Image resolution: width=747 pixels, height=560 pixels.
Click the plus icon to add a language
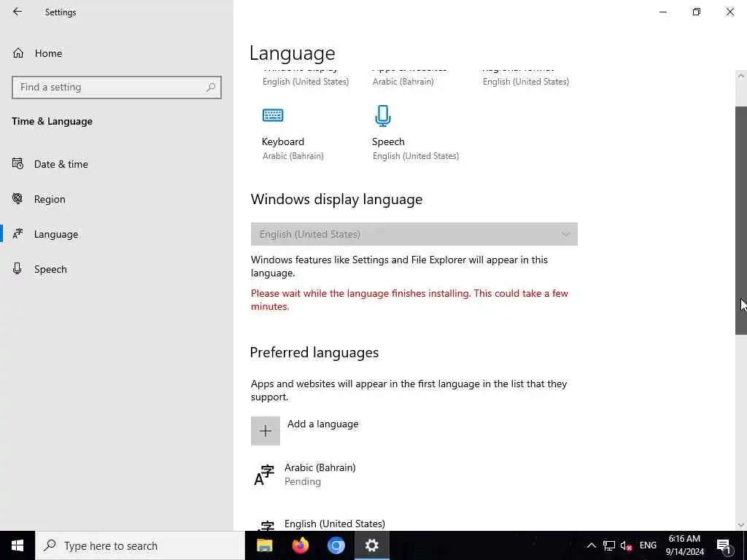tap(266, 431)
